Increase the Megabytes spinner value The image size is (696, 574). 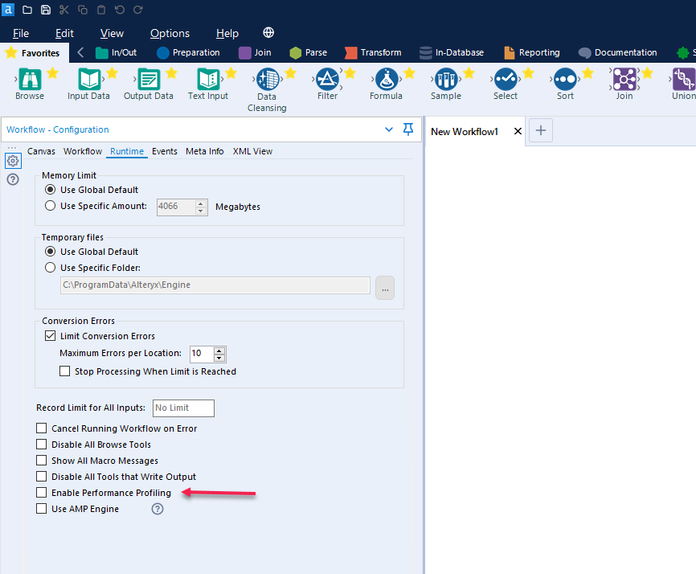click(x=201, y=203)
